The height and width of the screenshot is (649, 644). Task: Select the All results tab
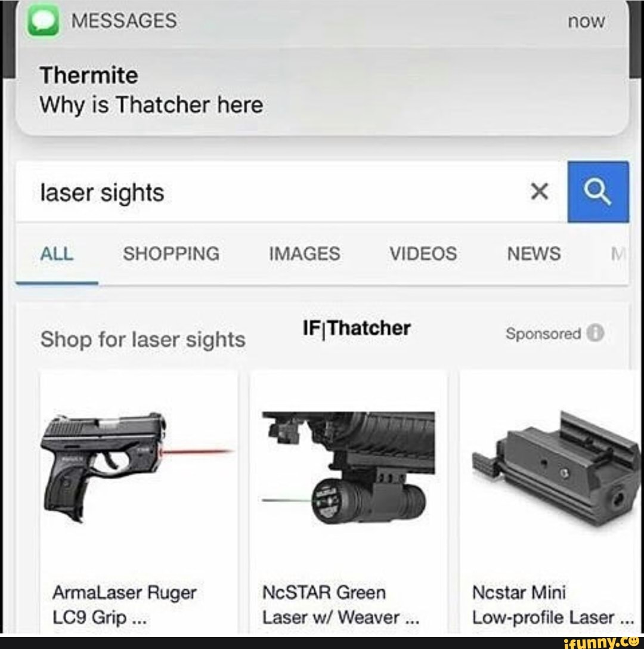coord(57,254)
